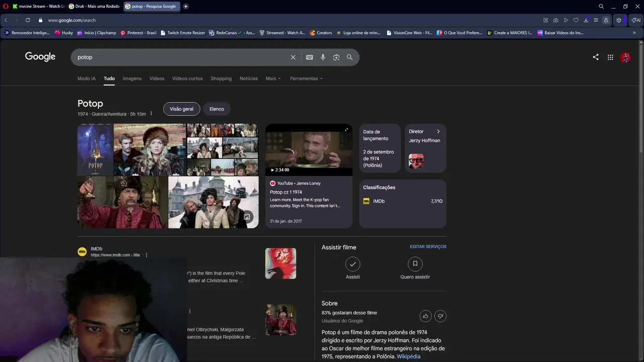
Task: Open the Pinterest - Brasil bookmark
Action: [x=138, y=33]
